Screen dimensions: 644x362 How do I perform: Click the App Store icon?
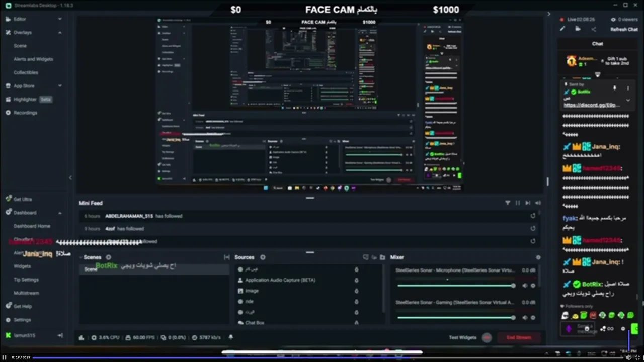click(x=8, y=86)
